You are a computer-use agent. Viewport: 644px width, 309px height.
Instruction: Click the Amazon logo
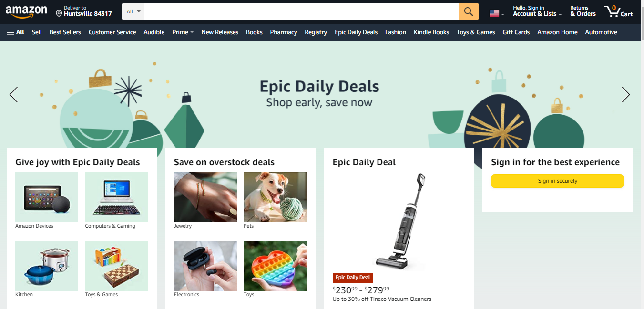tap(26, 11)
